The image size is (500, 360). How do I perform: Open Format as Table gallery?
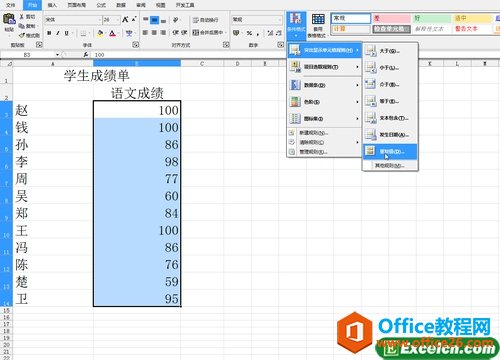click(317, 25)
